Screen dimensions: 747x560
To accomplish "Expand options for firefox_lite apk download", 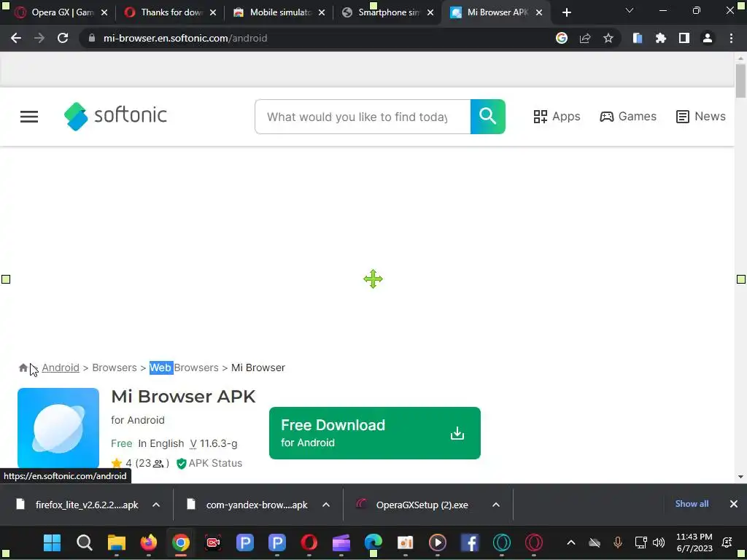I will pyautogui.click(x=156, y=505).
